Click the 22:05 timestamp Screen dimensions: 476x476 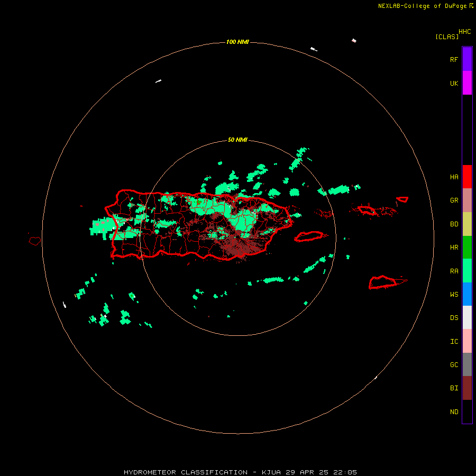[x=345, y=472]
